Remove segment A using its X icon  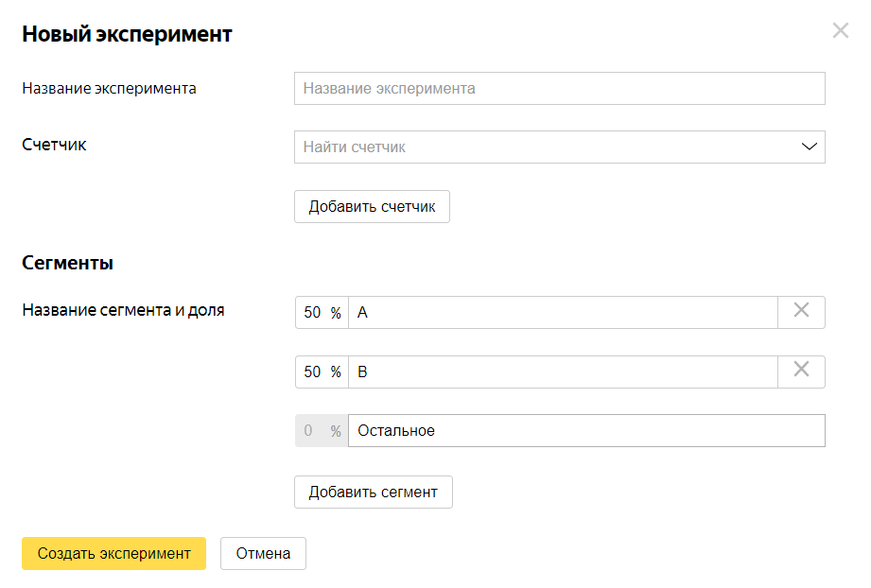(x=801, y=311)
